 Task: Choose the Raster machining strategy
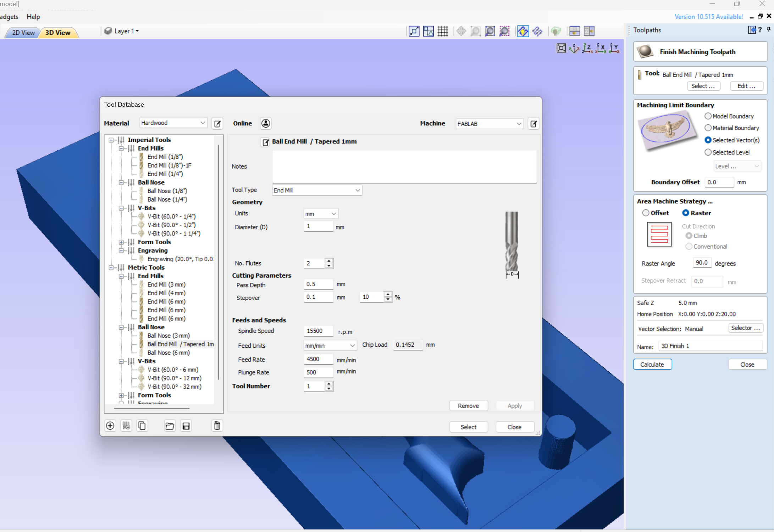coord(685,213)
